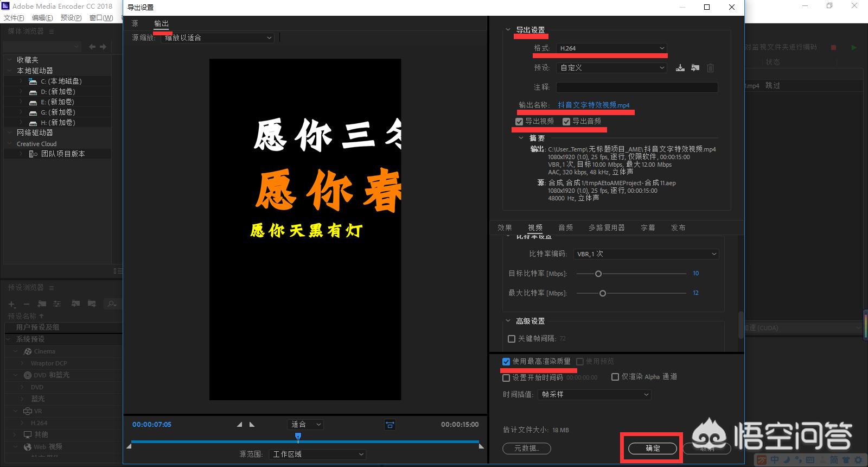Click the Cinema film reel icon
The height and width of the screenshot is (467, 868).
tap(28, 351)
